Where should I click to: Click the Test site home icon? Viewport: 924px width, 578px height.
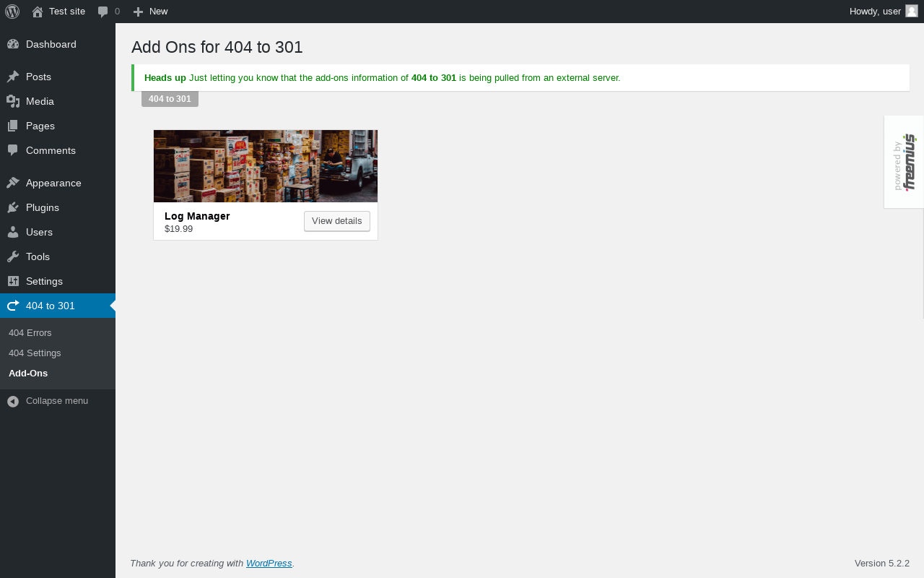click(38, 12)
